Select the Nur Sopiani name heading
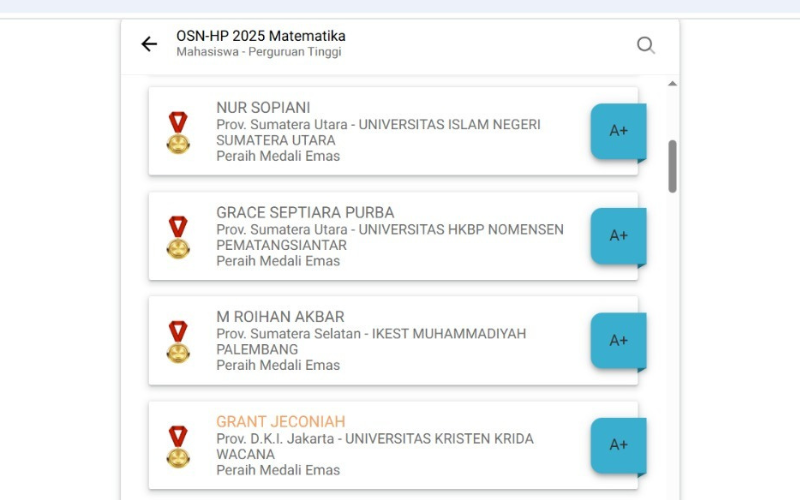The height and width of the screenshot is (500, 800). tap(263, 108)
